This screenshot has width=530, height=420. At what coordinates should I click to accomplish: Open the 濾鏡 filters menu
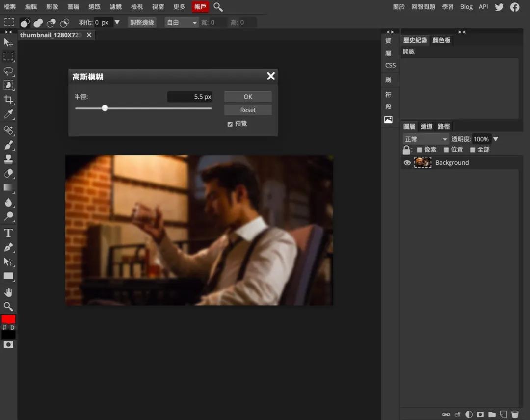[x=115, y=7]
